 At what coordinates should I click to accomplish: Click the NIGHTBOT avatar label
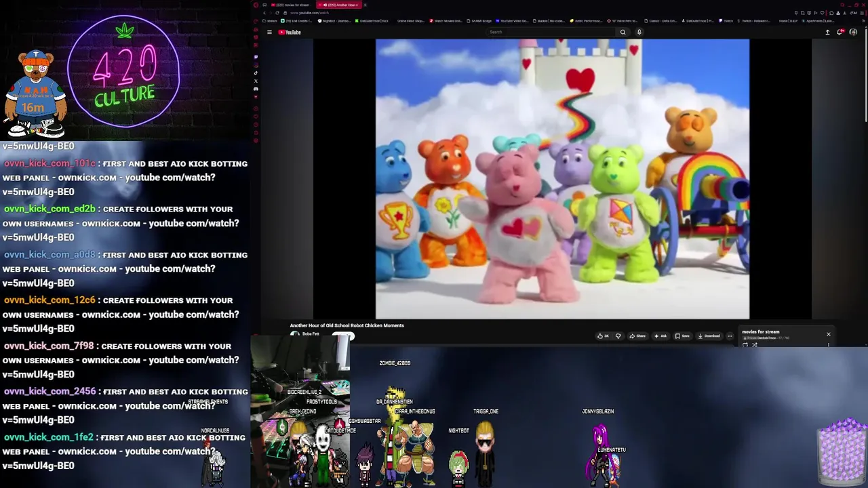tap(458, 430)
